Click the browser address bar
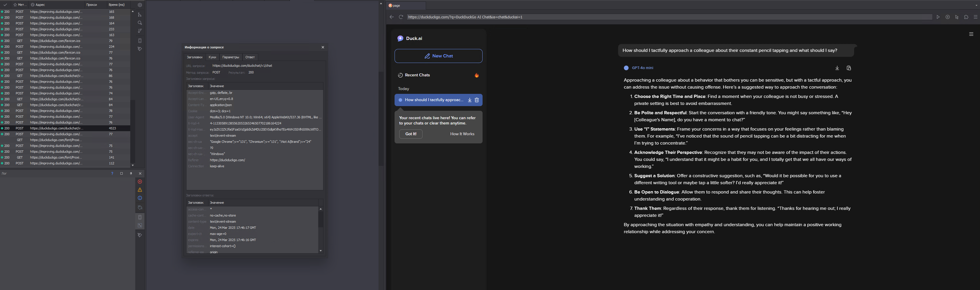Image resolution: width=980 pixels, height=290 pixels. pyautogui.click(x=670, y=17)
